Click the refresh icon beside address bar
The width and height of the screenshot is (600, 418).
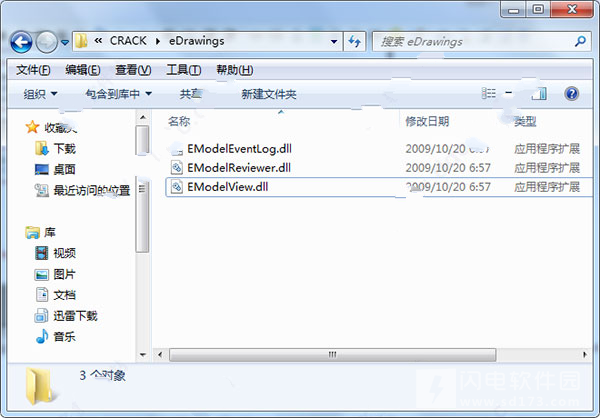(x=355, y=41)
